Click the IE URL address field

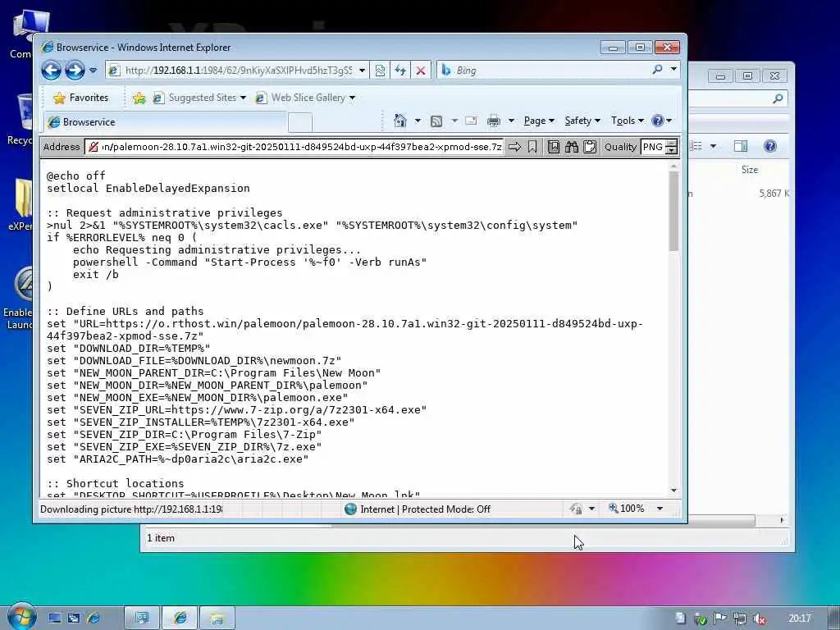(239, 71)
